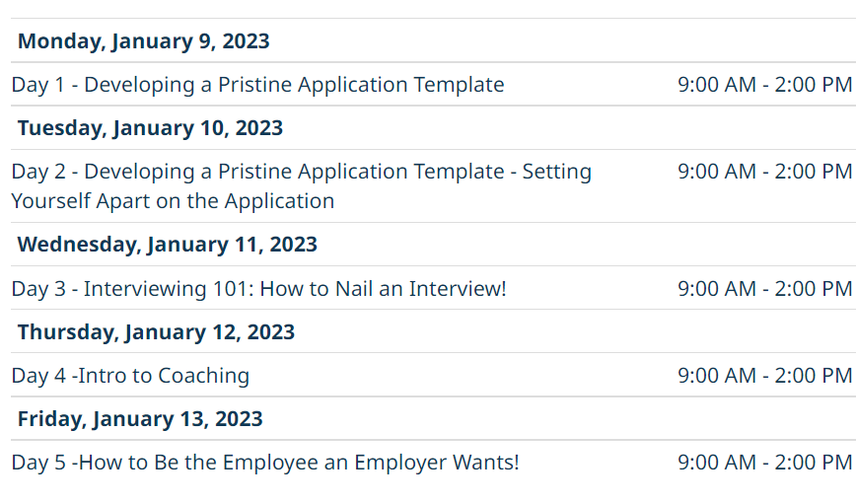This screenshot has height=504, width=856.
Task: Select the Tuesday, January 10, 2023 heading
Action: [150, 128]
